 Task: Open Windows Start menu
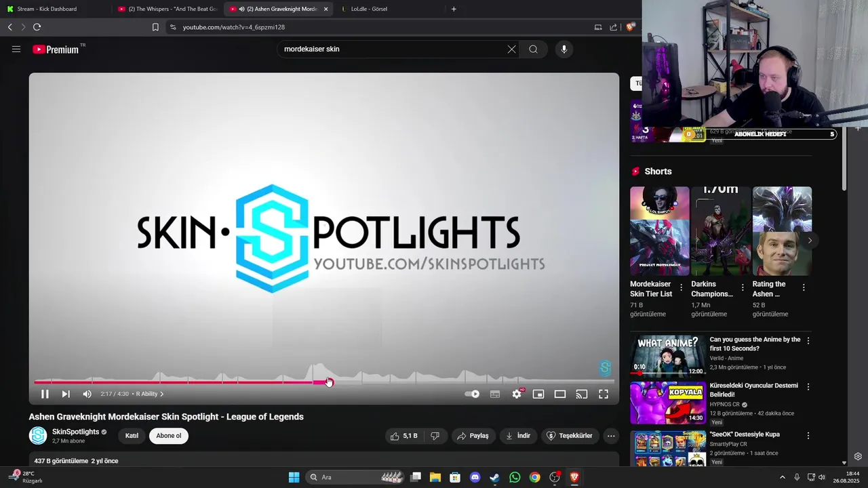click(x=294, y=477)
